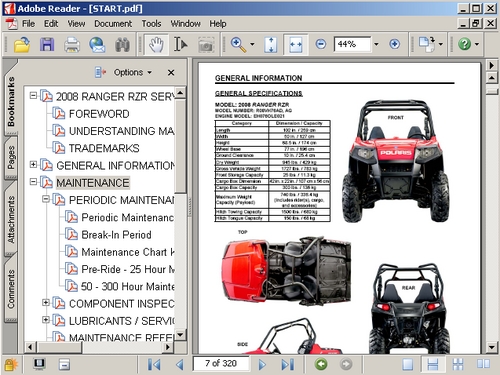The width and height of the screenshot is (500, 375).
Task: Open the Zoom tool dropdown arrow
Action: point(252,44)
